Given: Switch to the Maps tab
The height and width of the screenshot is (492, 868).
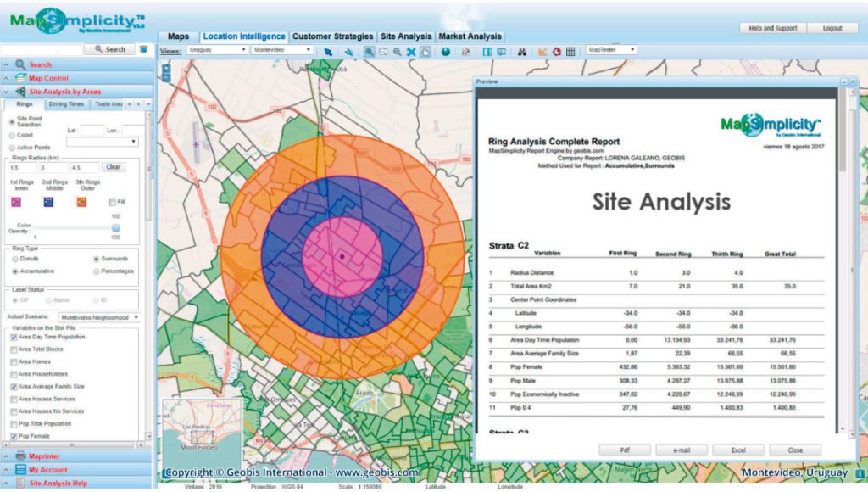Looking at the screenshot, I should point(178,36).
